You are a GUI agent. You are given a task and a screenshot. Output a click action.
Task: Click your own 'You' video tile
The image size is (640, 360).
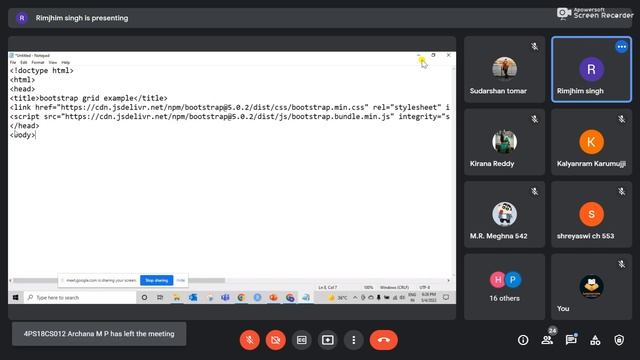coord(591,287)
